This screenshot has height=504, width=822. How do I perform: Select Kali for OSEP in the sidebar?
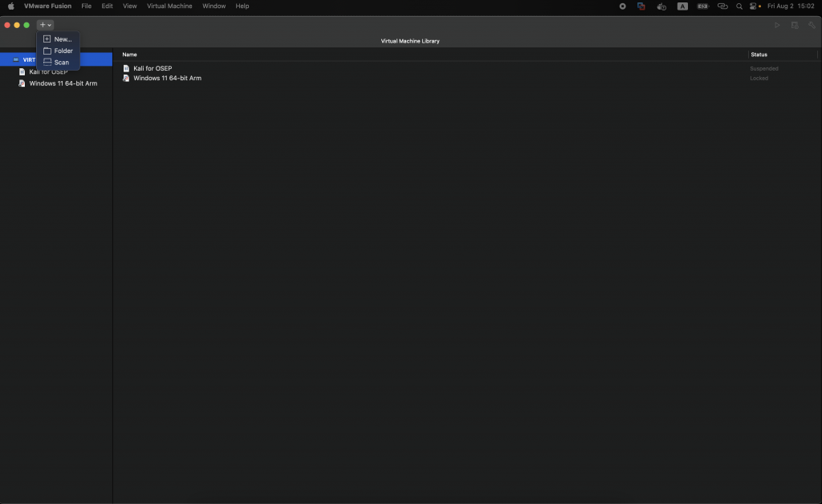[48, 71]
